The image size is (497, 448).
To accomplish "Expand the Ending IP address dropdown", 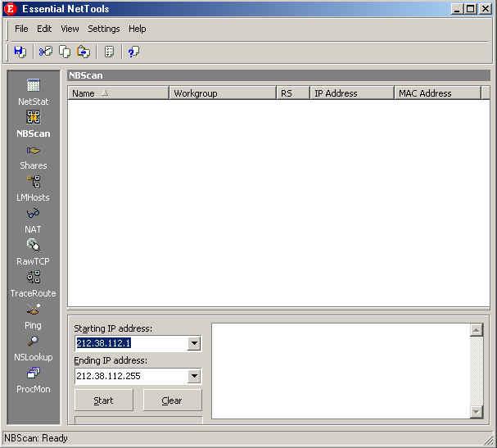I will 194,376.
